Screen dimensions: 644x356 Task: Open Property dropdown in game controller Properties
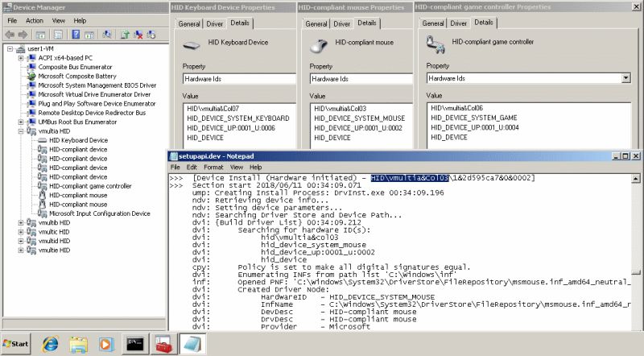(625, 78)
